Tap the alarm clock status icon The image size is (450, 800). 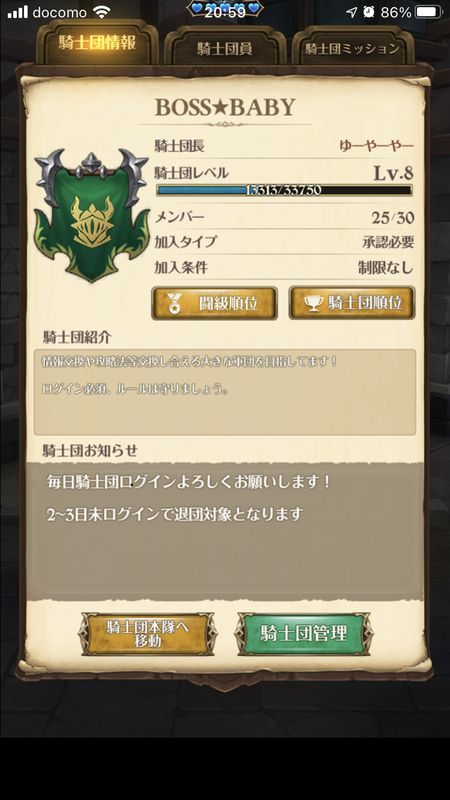click(369, 12)
